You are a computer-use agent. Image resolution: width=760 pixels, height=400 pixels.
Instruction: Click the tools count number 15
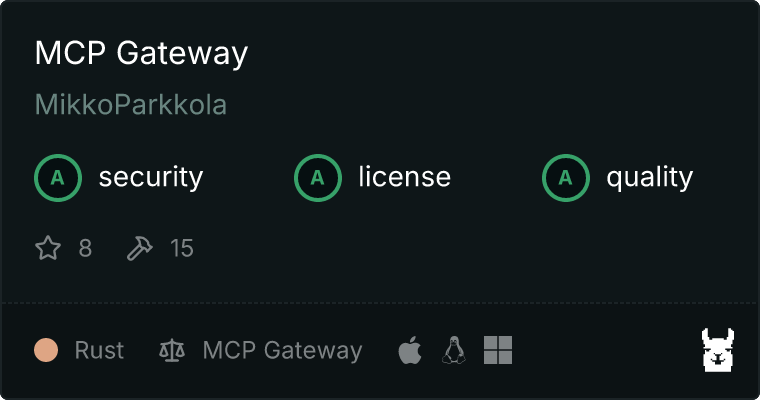coord(182,248)
